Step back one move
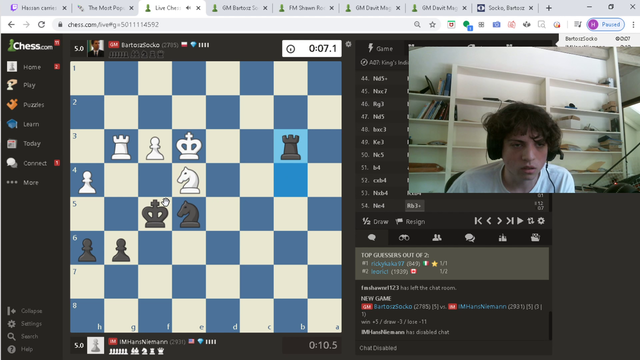The height and width of the screenshot is (360, 640). pos(489,221)
